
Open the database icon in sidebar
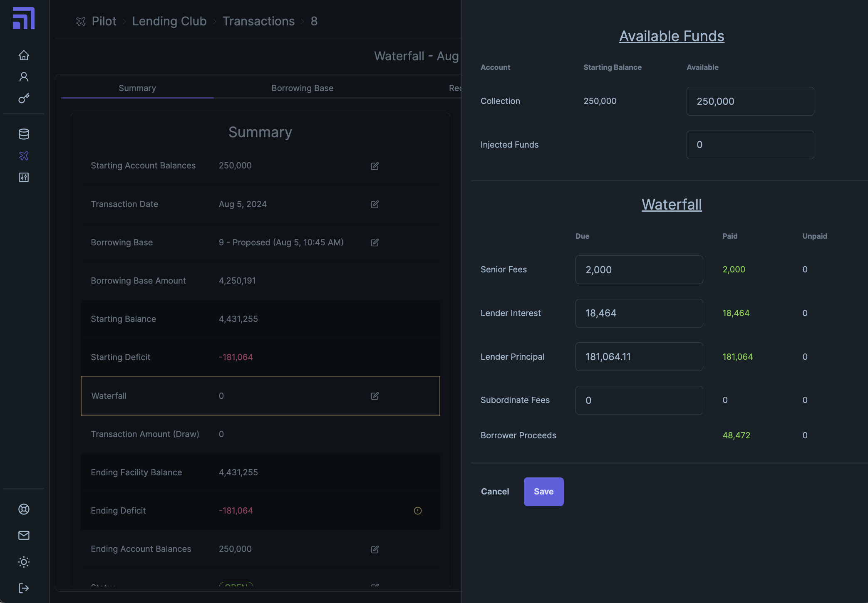tap(24, 134)
